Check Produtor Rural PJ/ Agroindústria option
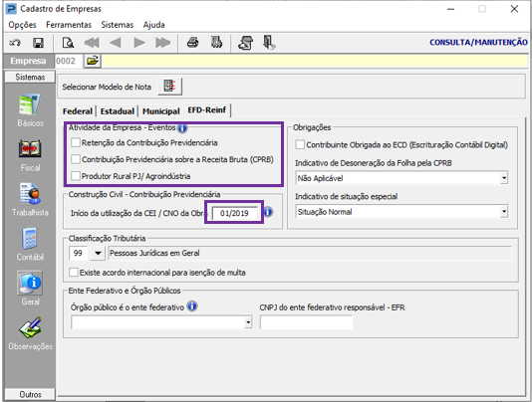This screenshot has width=532, height=402. point(76,176)
